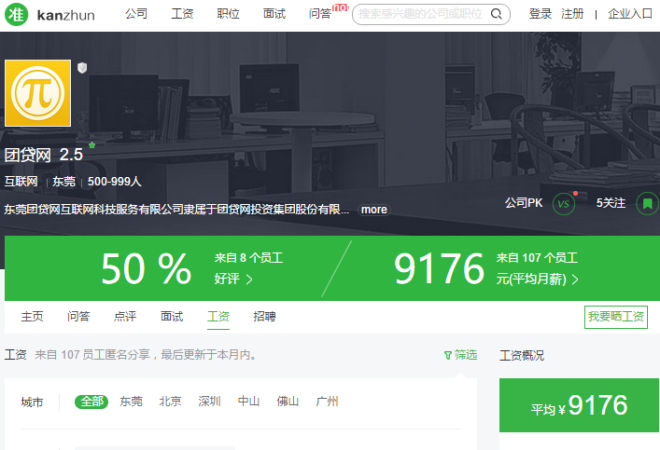Screen dimensions: 660x450
Task: Select the 全部 city filter
Action: (x=91, y=402)
